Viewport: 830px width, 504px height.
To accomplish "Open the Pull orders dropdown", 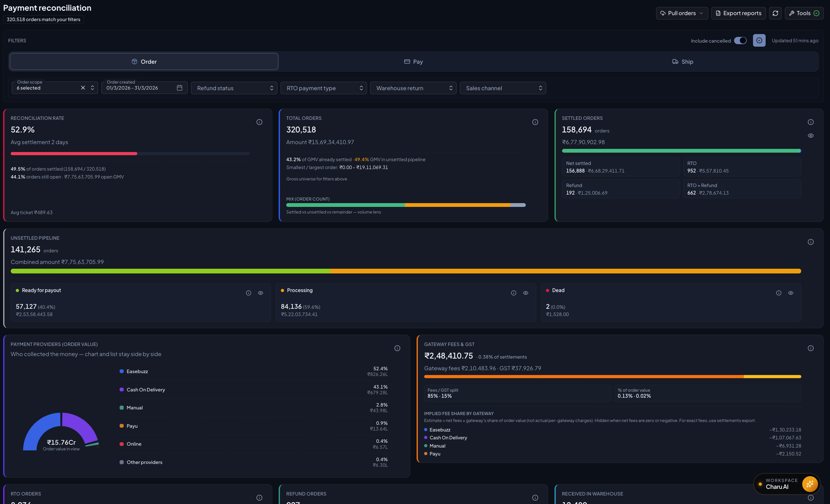I will point(681,13).
